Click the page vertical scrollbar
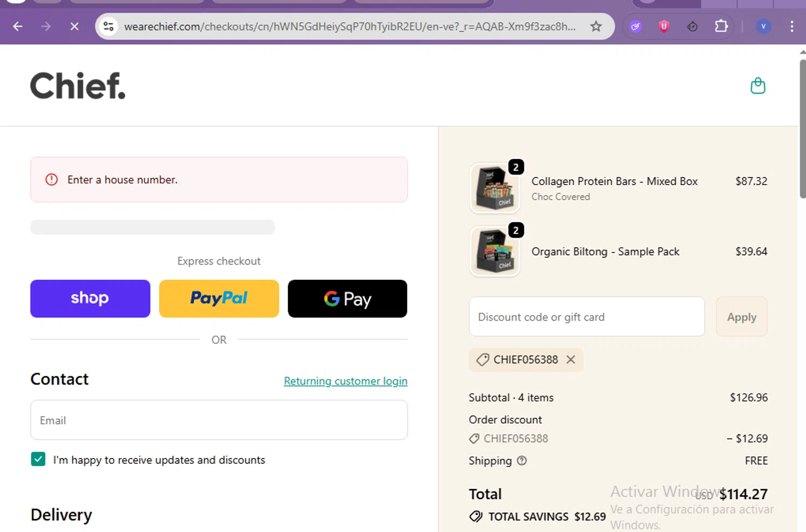 point(802,129)
